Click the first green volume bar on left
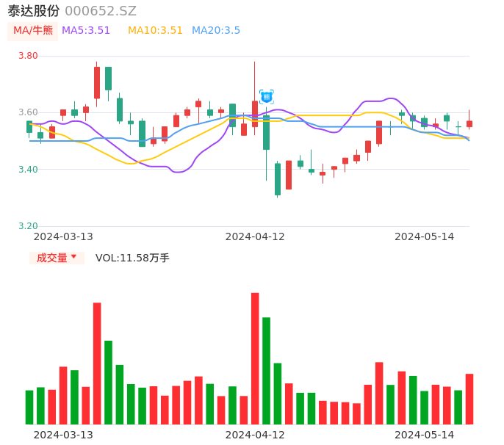Screen dimensions: 504x445 coord(29,407)
